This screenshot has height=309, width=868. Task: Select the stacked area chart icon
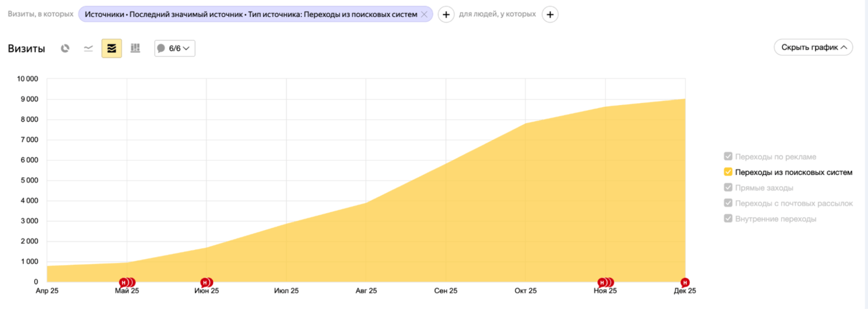(111, 49)
